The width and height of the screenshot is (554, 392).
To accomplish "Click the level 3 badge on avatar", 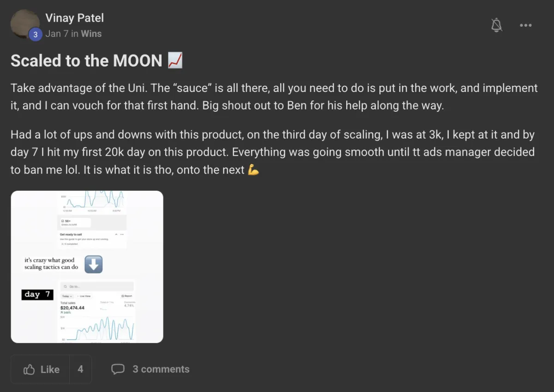I will [x=35, y=34].
